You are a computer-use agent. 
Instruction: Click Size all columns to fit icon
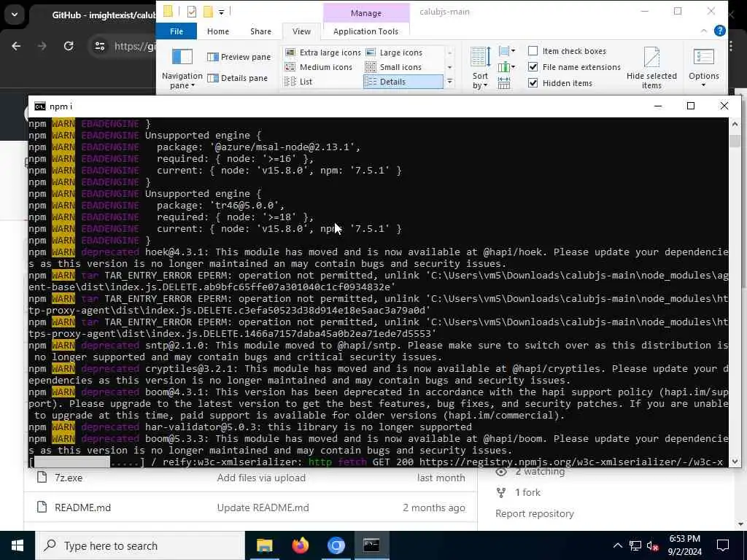pyautogui.click(x=504, y=83)
